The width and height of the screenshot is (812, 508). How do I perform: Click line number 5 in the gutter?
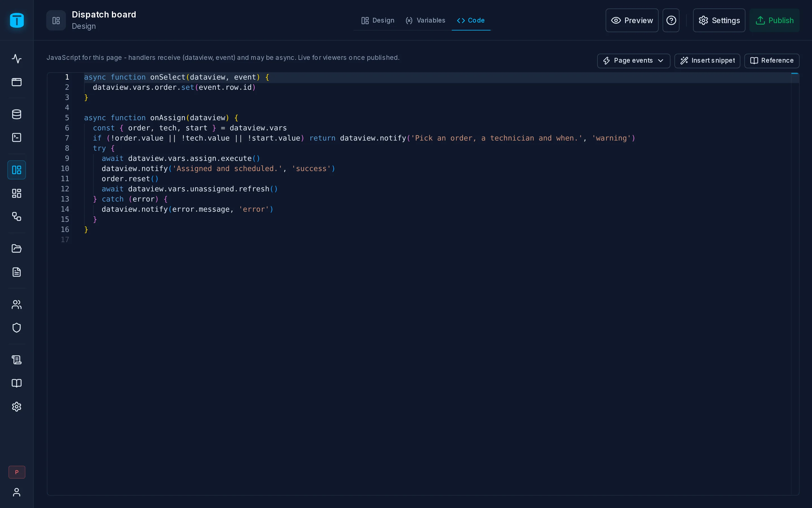click(x=67, y=118)
